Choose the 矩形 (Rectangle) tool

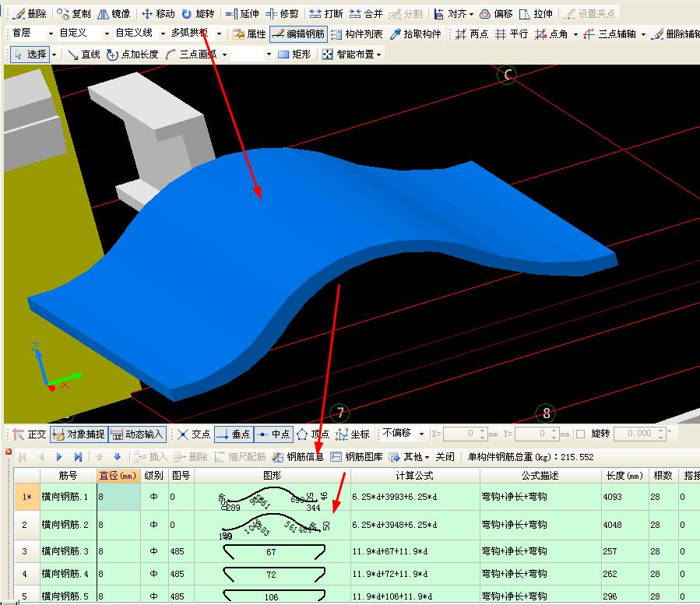tap(294, 55)
